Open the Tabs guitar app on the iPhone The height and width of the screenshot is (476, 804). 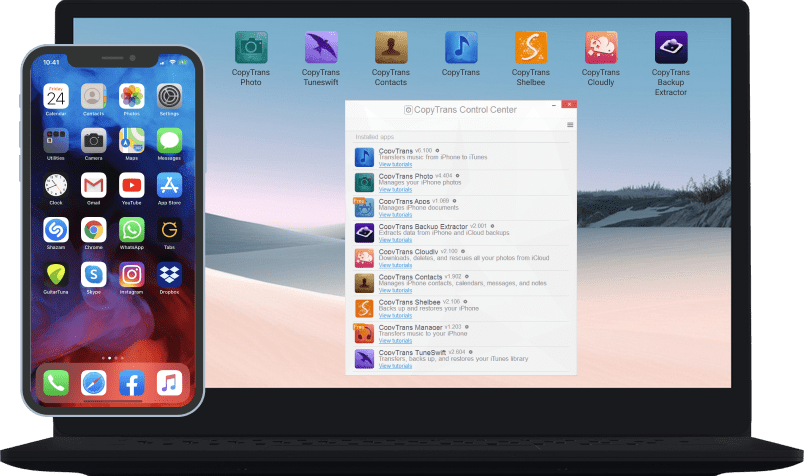pos(169,230)
